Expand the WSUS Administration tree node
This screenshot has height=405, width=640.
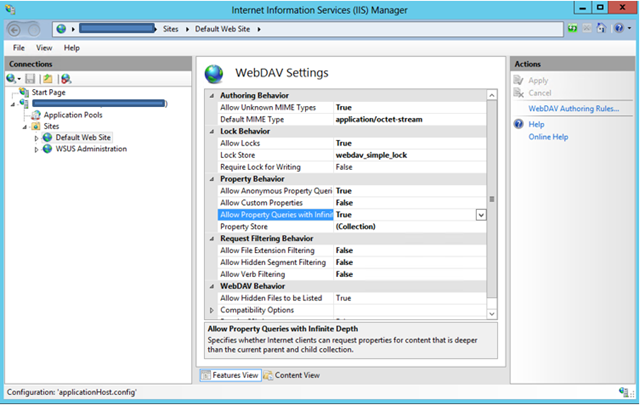pos(36,149)
